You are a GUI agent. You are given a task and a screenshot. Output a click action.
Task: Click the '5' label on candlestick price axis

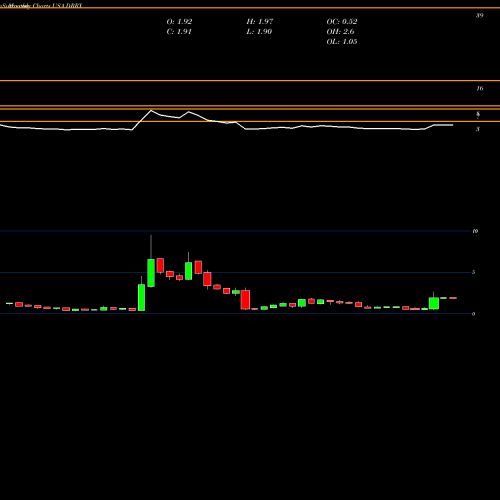[x=473, y=272]
